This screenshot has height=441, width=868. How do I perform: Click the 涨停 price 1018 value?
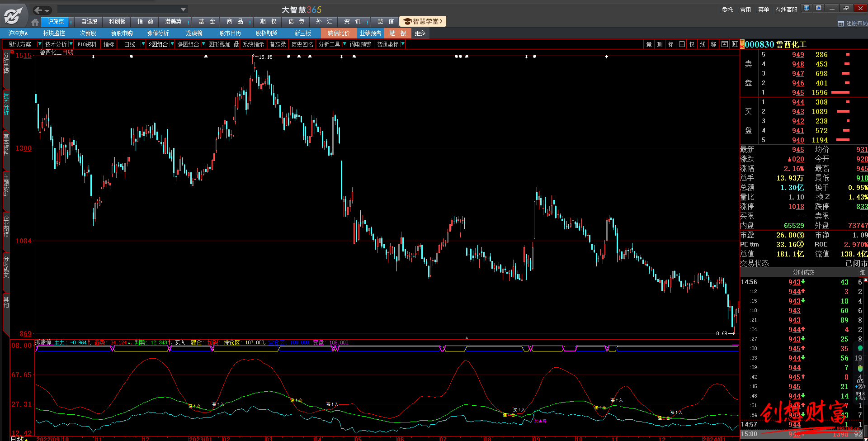tap(796, 206)
